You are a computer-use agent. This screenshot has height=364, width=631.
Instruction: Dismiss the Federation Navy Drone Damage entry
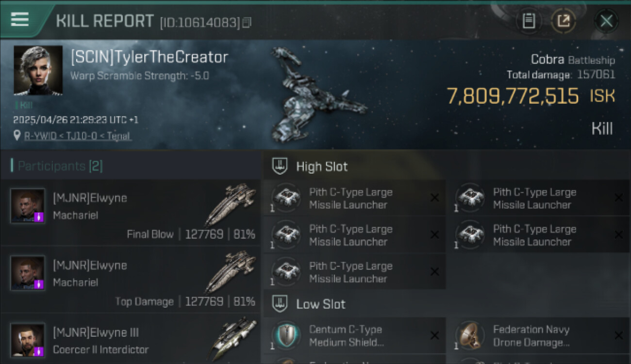pos(618,335)
